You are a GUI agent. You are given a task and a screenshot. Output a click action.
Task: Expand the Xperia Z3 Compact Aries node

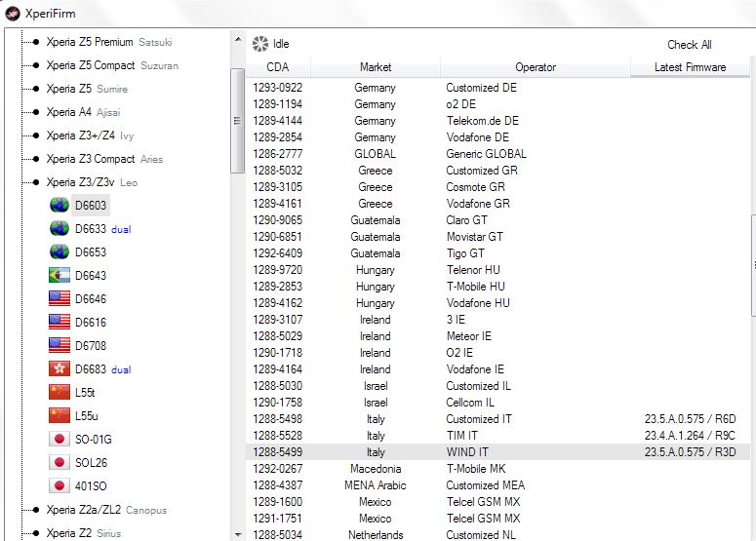[x=35, y=159]
